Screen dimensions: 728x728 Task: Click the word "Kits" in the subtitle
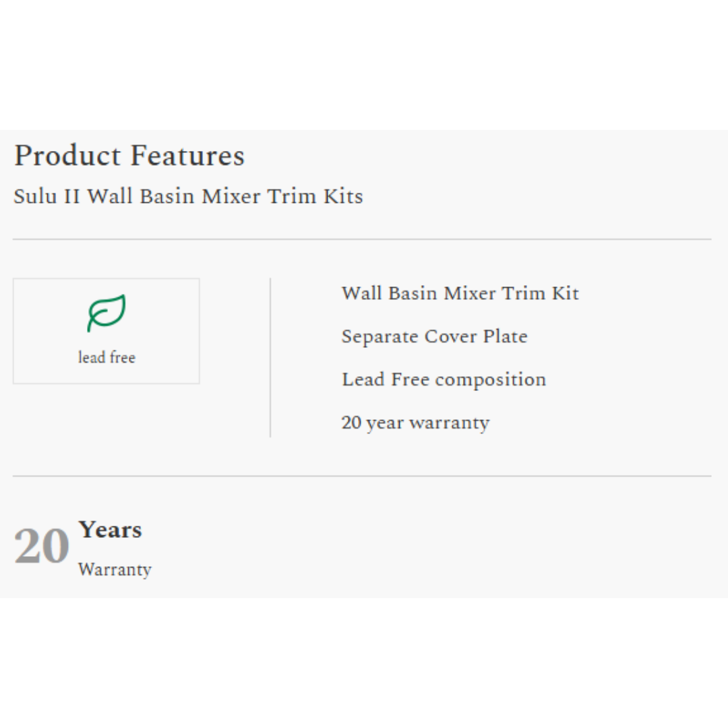(x=344, y=196)
